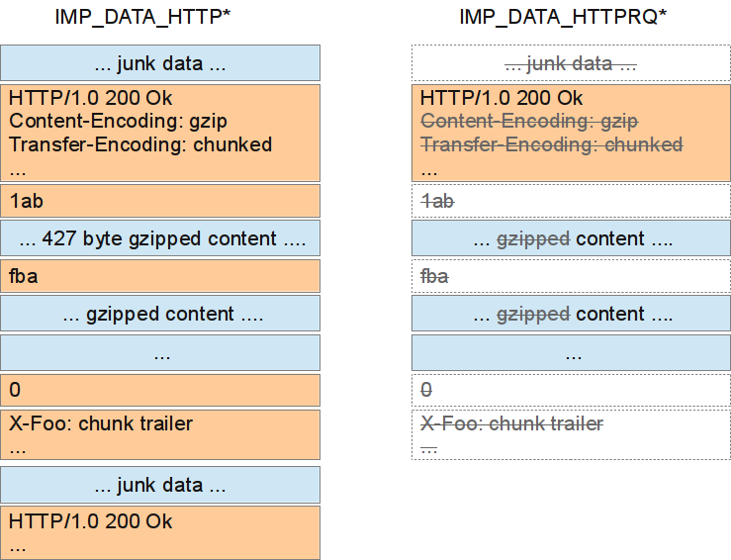Select left HTTP header block with Content-Encoding gzip

coord(160,133)
